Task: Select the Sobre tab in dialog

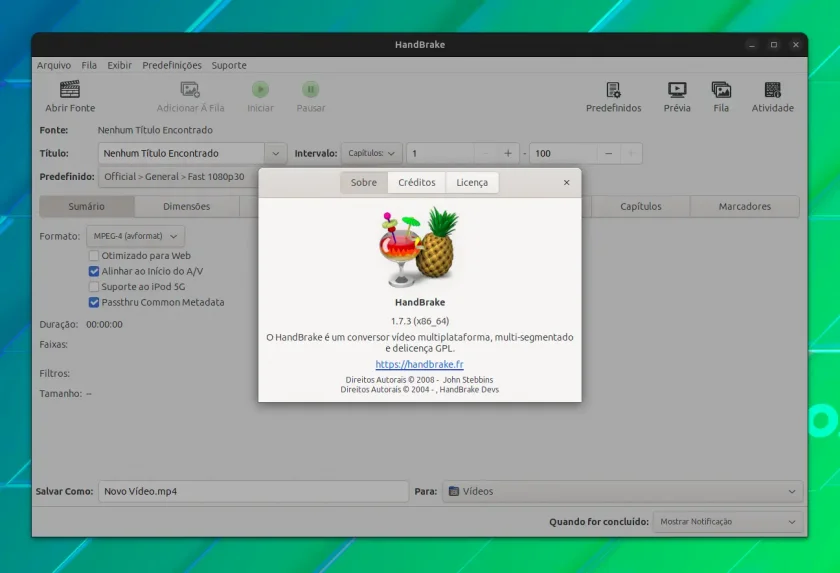Action: (x=364, y=183)
